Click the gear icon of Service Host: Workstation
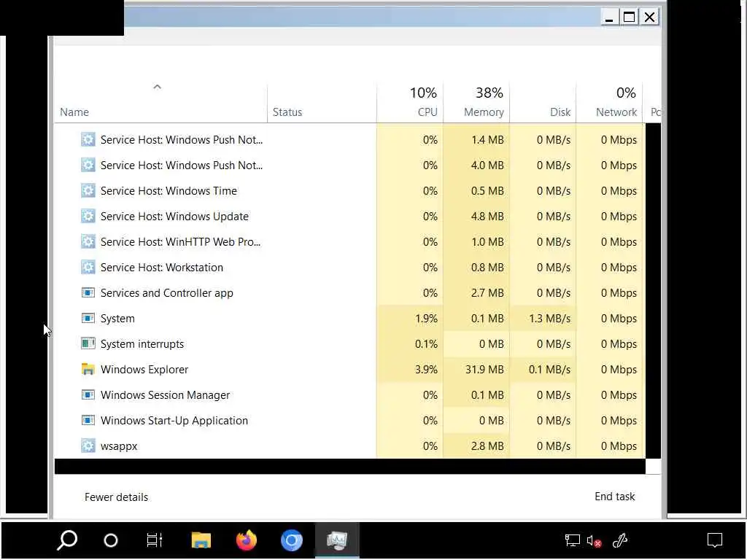 [x=88, y=267]
